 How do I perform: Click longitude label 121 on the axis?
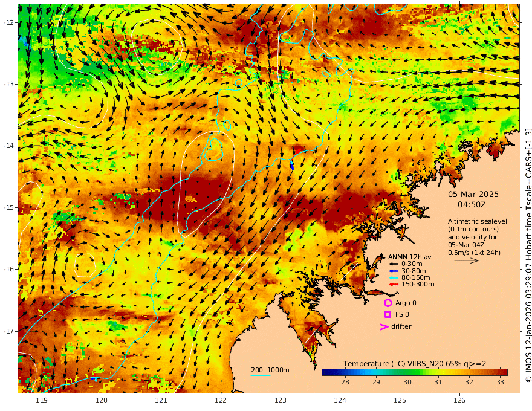[161, 401]
